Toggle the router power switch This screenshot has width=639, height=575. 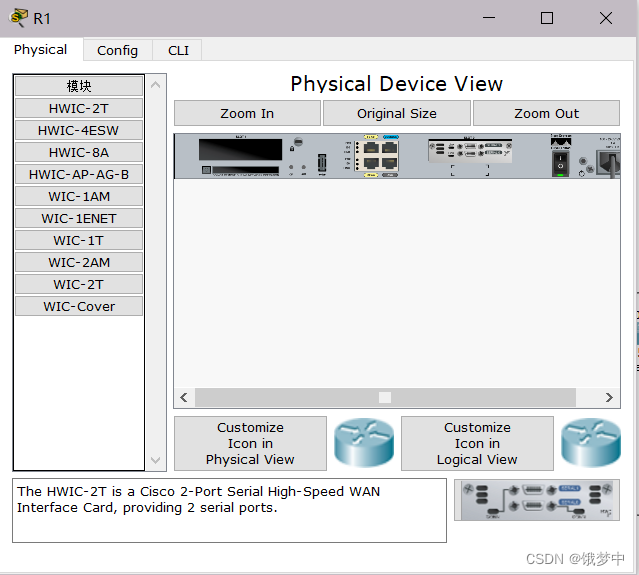tap(560, 163)
